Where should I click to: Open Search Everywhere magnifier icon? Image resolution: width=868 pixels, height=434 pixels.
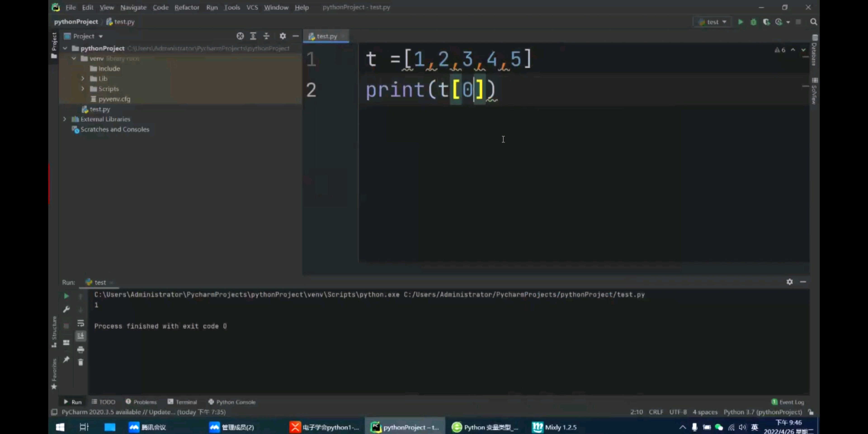tap(814, 22)
